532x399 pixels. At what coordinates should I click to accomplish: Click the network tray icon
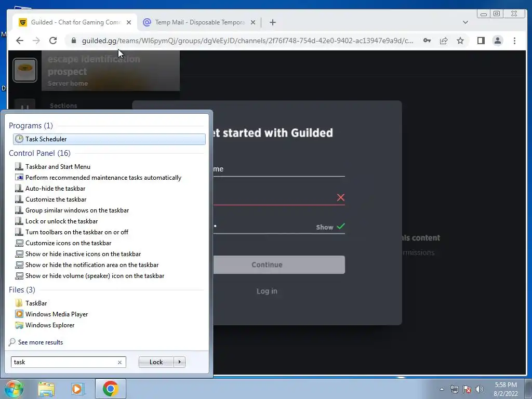tap(454, 389)
